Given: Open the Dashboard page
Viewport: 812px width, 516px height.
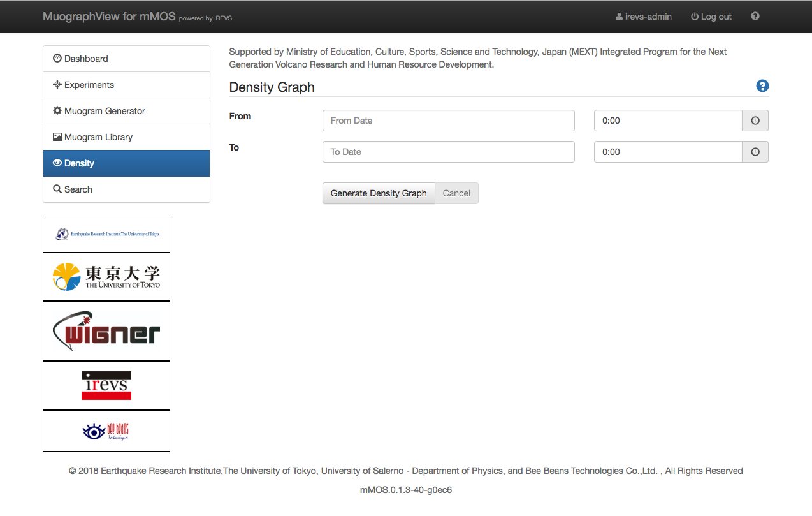Looking at the screenshot, I should (86, 59).
